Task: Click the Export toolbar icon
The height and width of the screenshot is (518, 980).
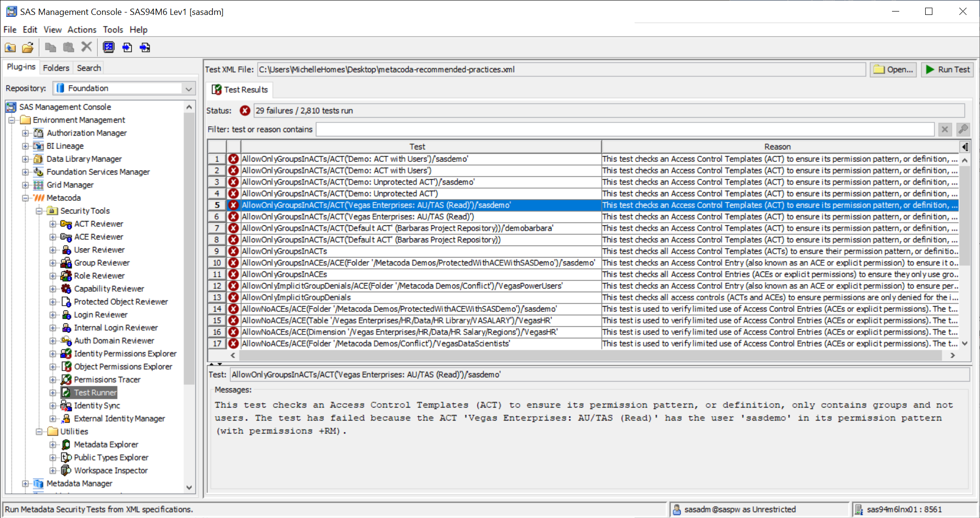Action: (145, 47)
